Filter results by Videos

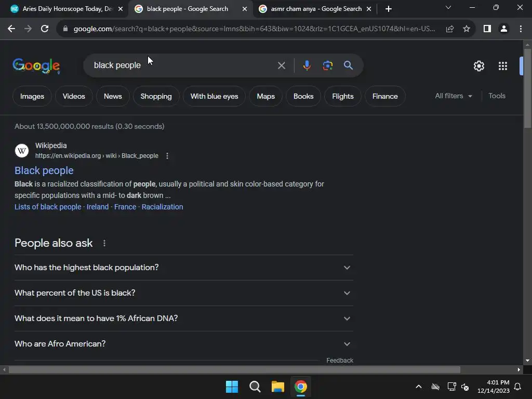point(74,96)
